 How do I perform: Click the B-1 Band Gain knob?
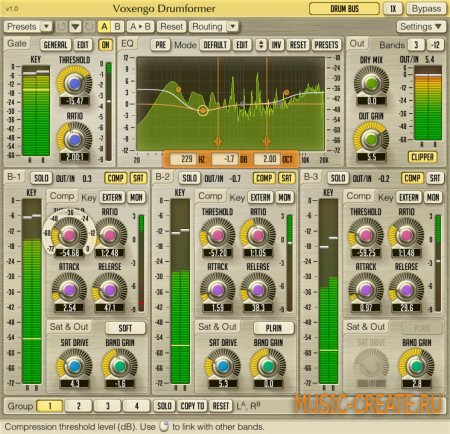(x=119, y=366)
